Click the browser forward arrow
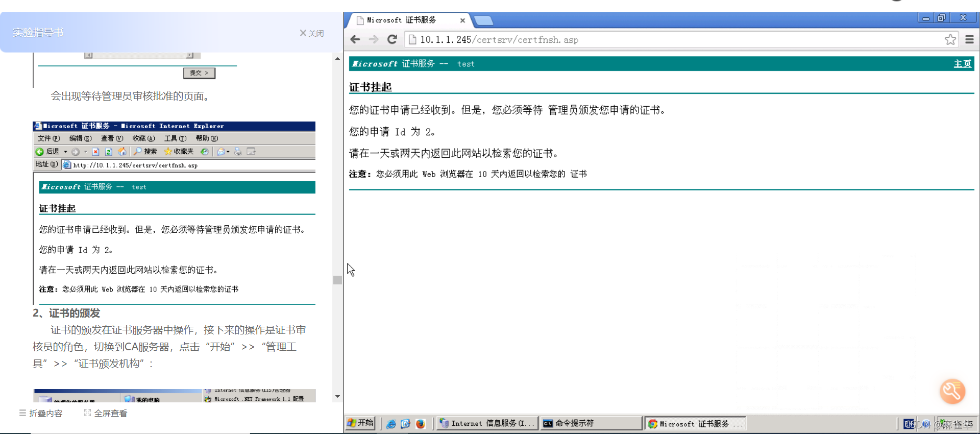 tap(374, 39)
